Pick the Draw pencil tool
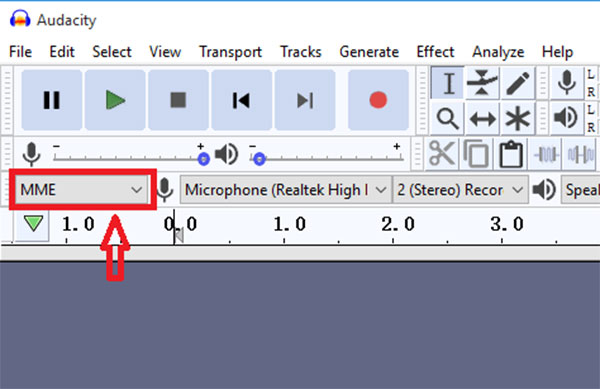The width and height of the screenshot is (600, 389). [518, 83]
